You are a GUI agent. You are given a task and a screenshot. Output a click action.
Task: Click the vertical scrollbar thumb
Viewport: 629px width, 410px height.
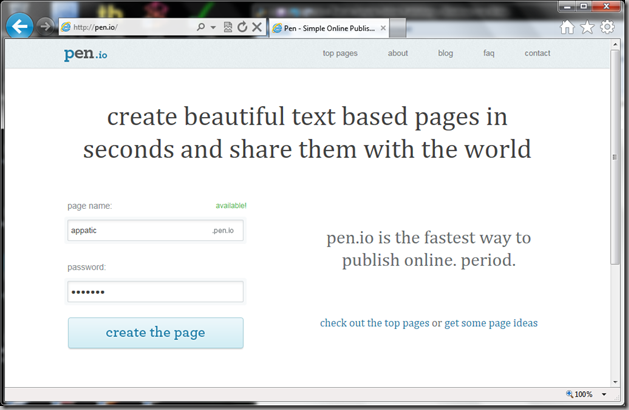point(615,157)
